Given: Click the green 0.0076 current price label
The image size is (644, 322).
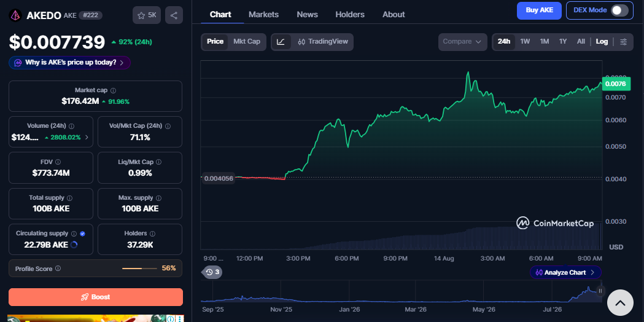Looking at the screenshot, I should coord(615,84).
